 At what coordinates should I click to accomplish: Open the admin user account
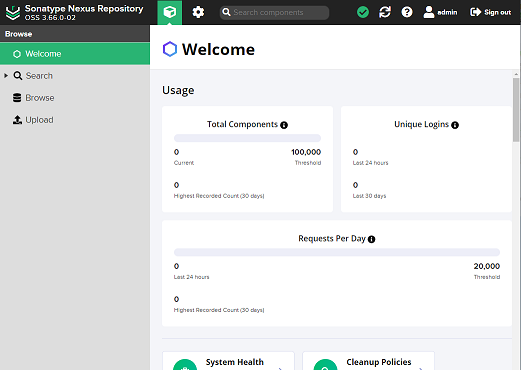(x=440, y=12)
